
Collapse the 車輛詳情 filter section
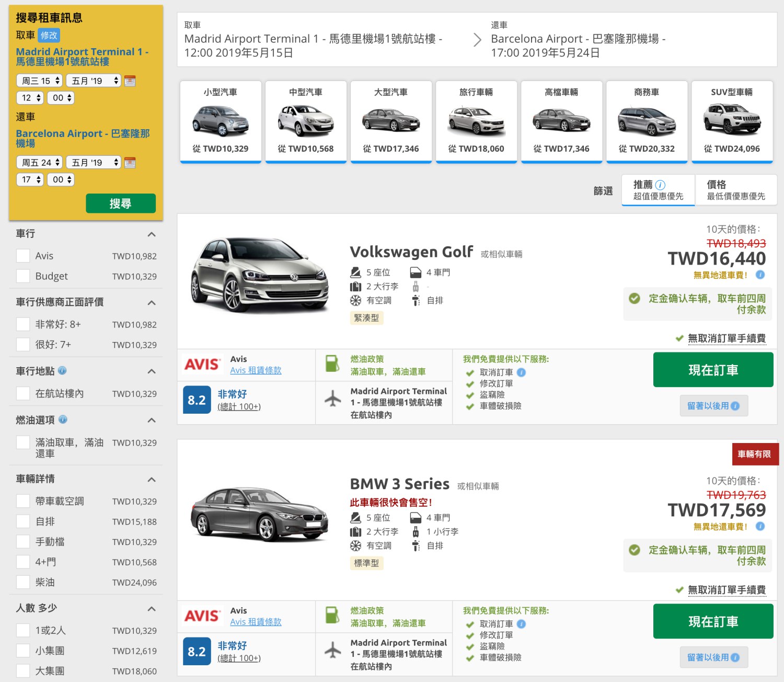tap(152, 480)
